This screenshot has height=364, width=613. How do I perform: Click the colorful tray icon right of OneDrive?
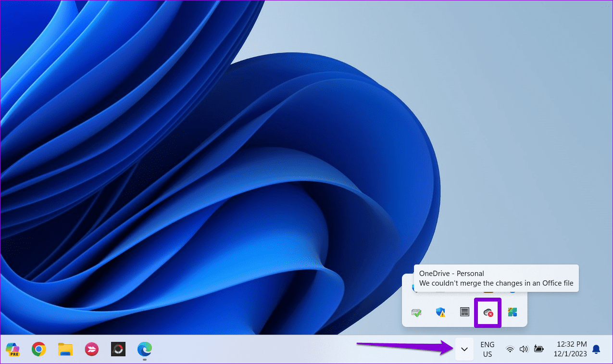point(512,312)
